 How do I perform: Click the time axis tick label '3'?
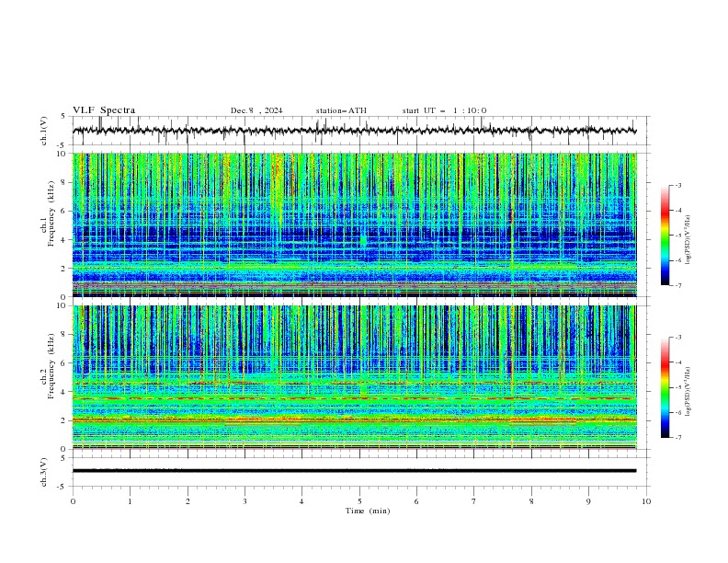245,501
